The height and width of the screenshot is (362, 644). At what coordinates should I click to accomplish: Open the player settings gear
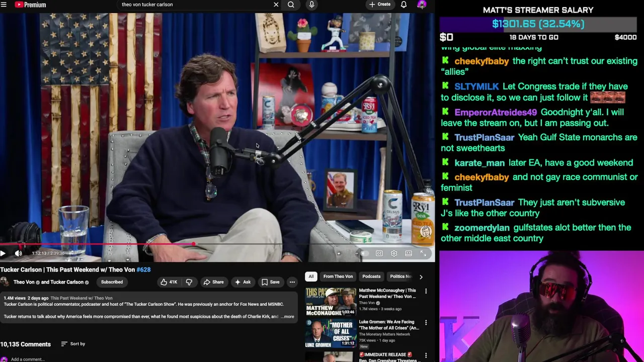(394, 253)
